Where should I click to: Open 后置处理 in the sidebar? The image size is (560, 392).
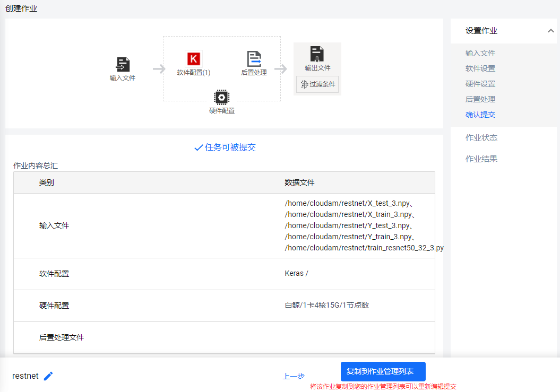tap(480, 99)
